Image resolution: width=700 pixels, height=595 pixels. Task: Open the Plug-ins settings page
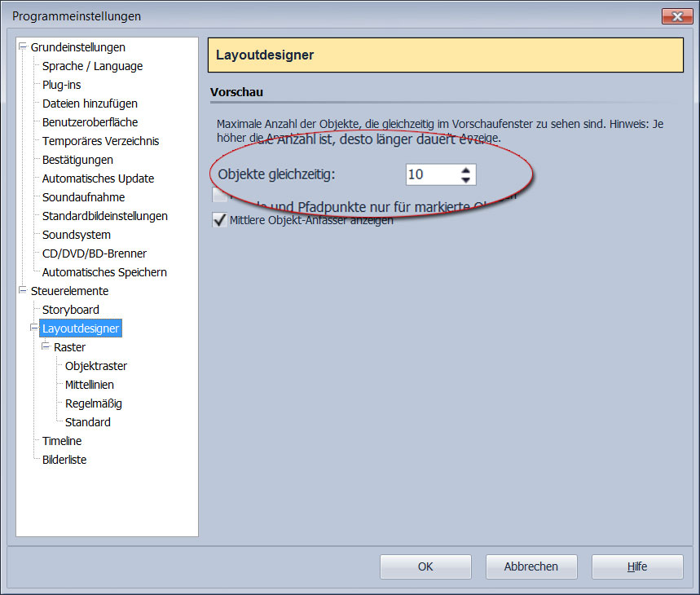(61, 85)
